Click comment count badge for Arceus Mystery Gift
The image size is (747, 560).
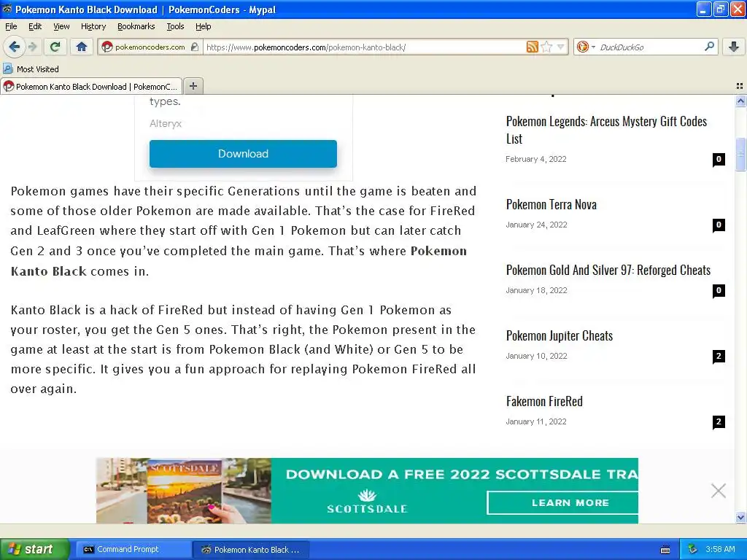[719, 160]
